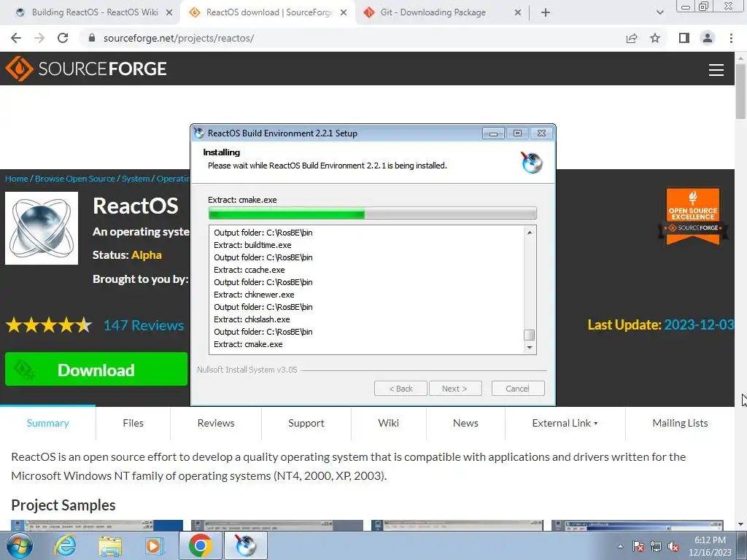747x560 pixels.
Task: Select log line 'Extract: buildtime.exe'
Action: (x=252, y=245)
